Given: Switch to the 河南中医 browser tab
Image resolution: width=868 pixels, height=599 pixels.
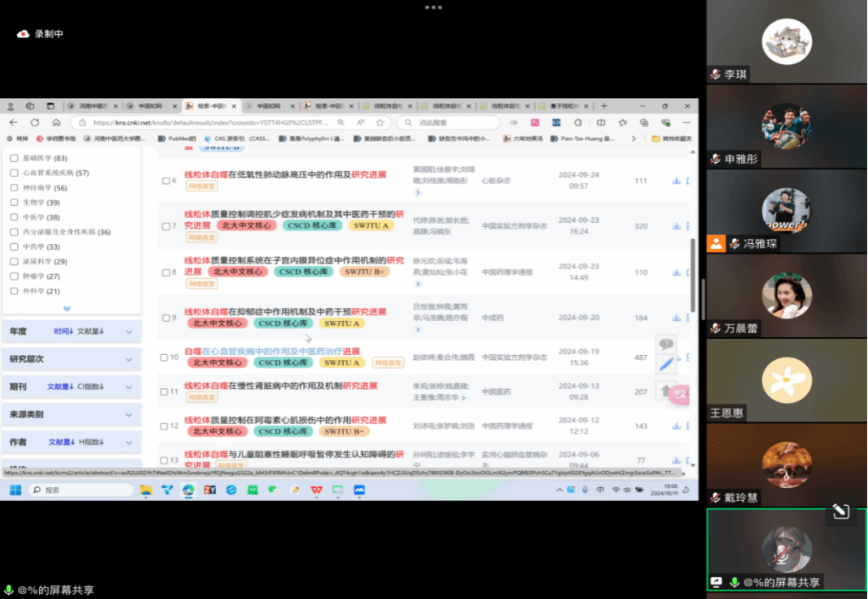Looking at the screenshot, I should [x=91, y=106].
